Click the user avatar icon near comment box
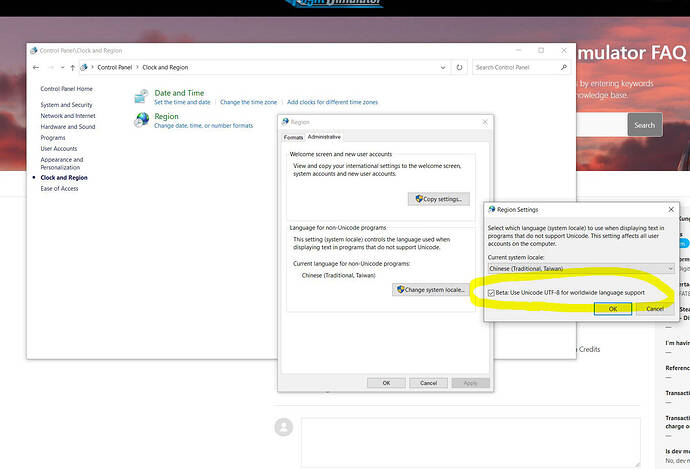The height and width of the screenshot is (469, 690). pos(284,427)
